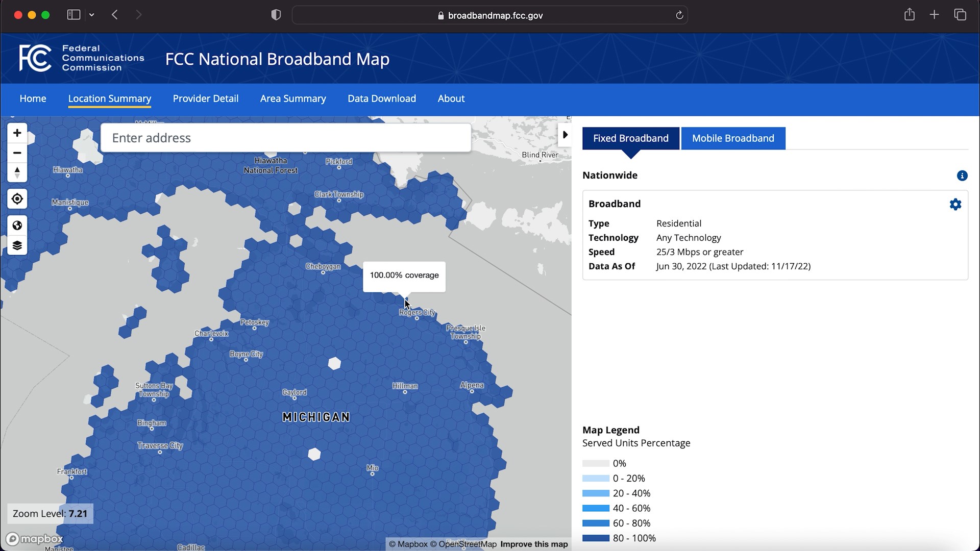Click the map zoom in icon
980x551 pixels.
(x=17, y=133)
